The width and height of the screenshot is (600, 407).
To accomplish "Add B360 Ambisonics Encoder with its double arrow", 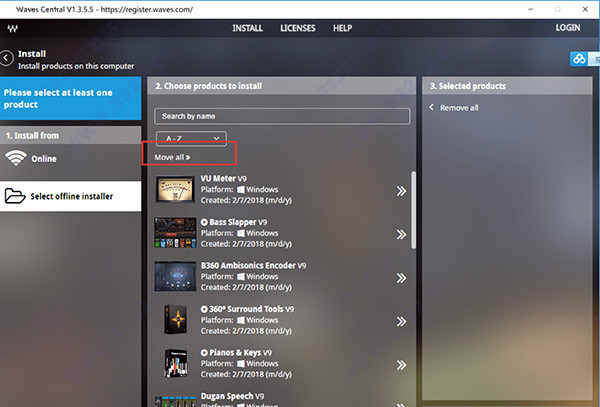I will click(401, 278).
